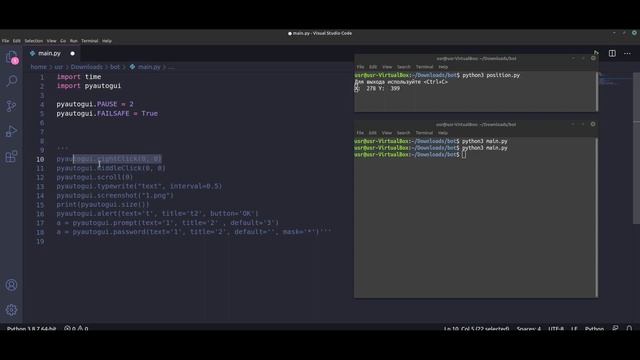Screen dimensions: 640x360
Task: Click UTF-8 encoding in status bar
Action: [x=556, y=329]
